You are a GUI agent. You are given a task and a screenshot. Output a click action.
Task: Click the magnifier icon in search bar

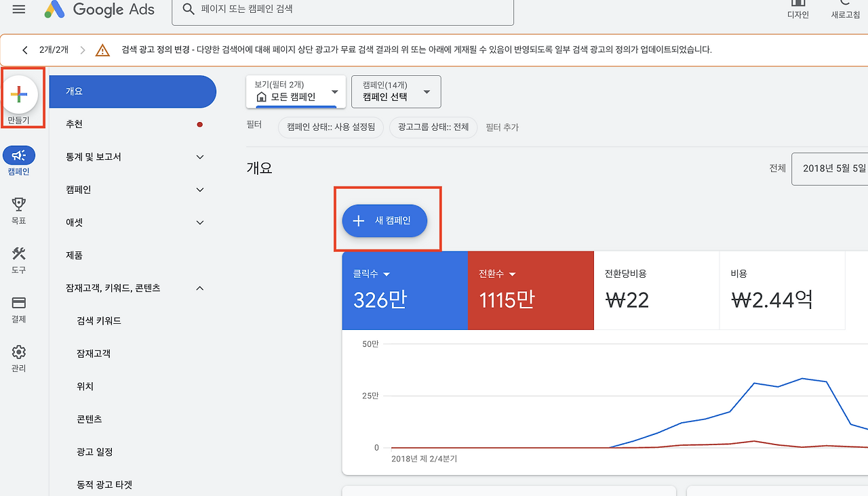point(188,10)
